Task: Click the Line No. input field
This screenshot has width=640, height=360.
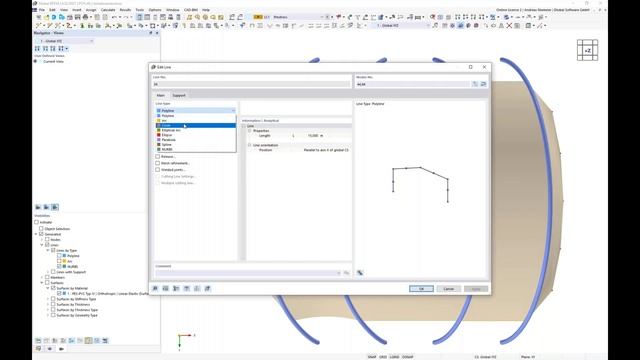Action: [x=251, y=84]
